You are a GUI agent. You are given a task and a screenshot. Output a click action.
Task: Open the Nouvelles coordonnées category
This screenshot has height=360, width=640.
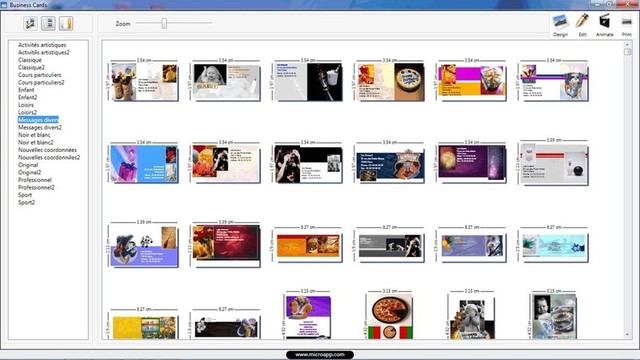(x=47, y=150)
